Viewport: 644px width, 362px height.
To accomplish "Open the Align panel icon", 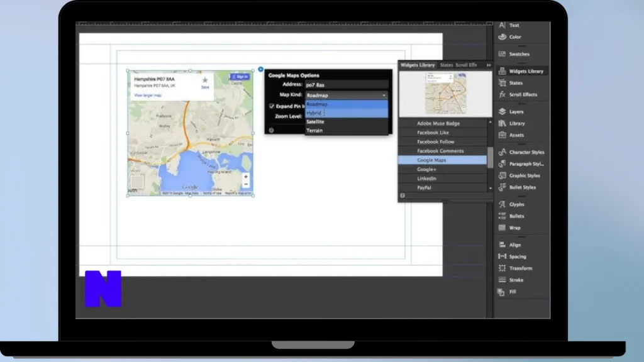I will pyautogui.click(x=502, y=244).
